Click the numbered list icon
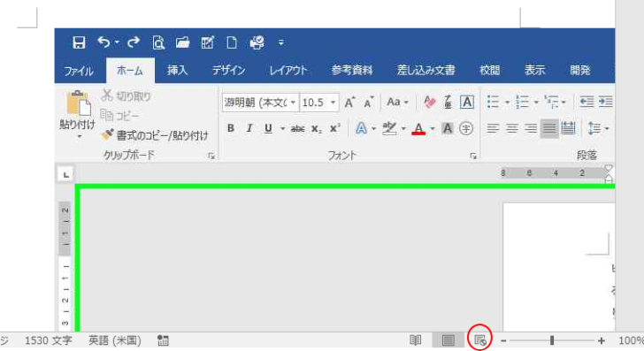This screenshot has width=644, height=351. click(523, 102)
